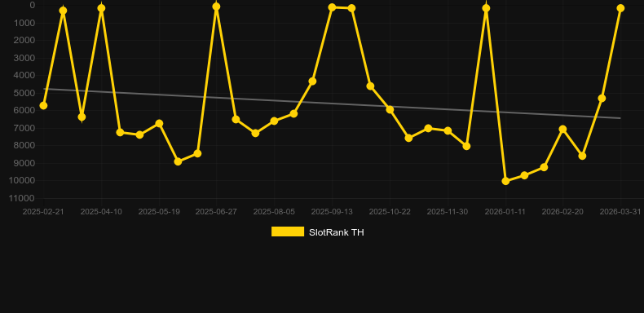Select the peak data point at 2025-04-10
The width and height of the screenshot is (644, 313).
tap(101, 8)
